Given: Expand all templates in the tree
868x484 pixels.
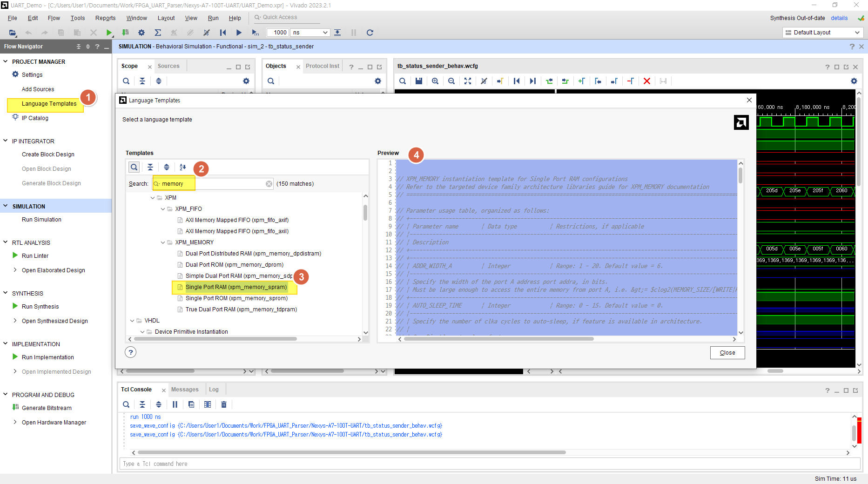Looking at the screenshot, I should pyautogui.click(x=167, y=167).
